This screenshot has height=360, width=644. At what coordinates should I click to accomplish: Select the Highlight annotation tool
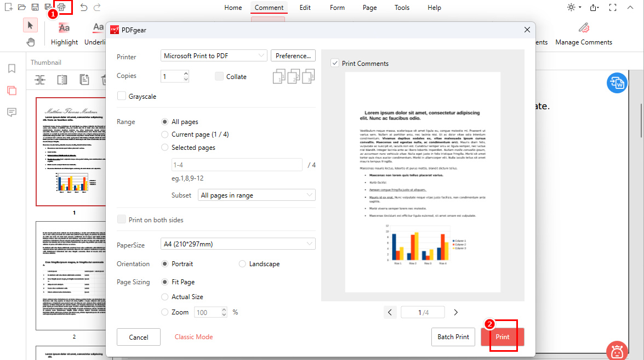point(64,31)
